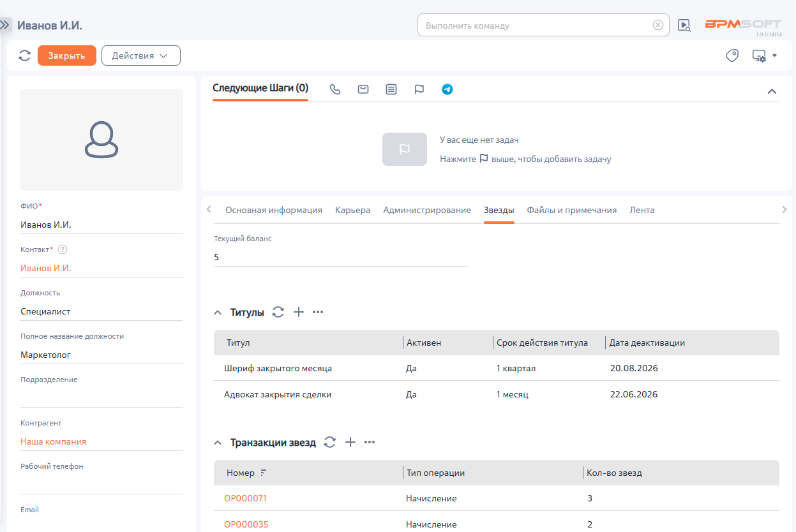Viewport: 796px width, 532px height.
Task: Click the email envelope icon in Next Steps
Action: pos(363,89)
